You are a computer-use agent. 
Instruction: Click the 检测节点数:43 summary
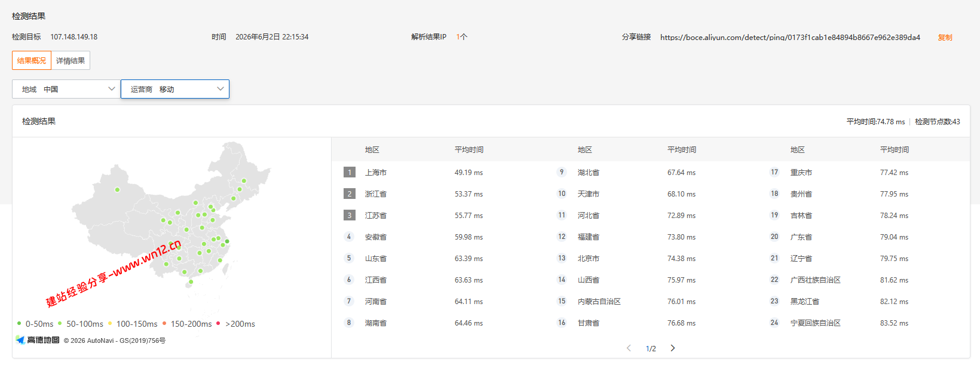tap(938, 122)
